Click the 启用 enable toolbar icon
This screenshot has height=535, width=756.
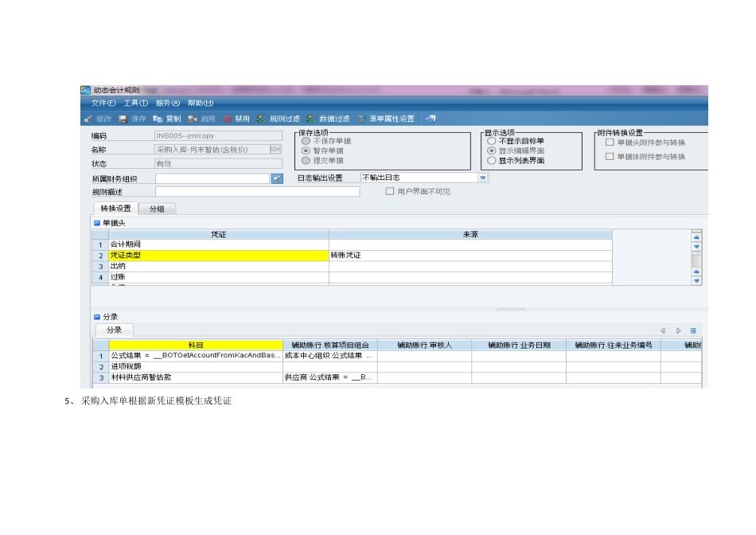(x=193, y=119)
